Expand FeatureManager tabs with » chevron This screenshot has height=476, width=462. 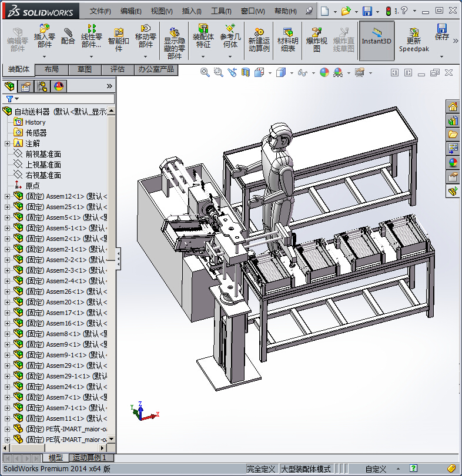point(109,86)
